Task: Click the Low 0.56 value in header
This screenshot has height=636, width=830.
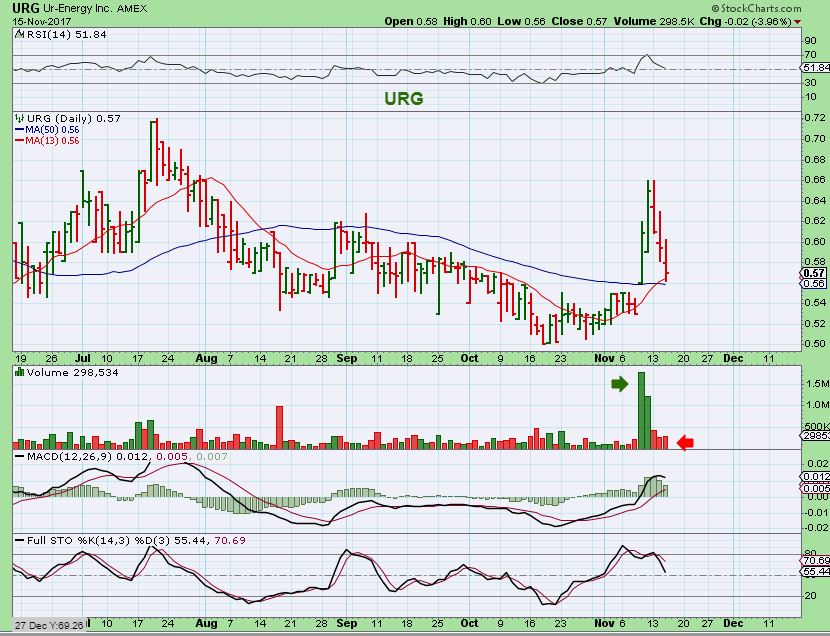Action: pyautogui.click(x=521, y=21)
